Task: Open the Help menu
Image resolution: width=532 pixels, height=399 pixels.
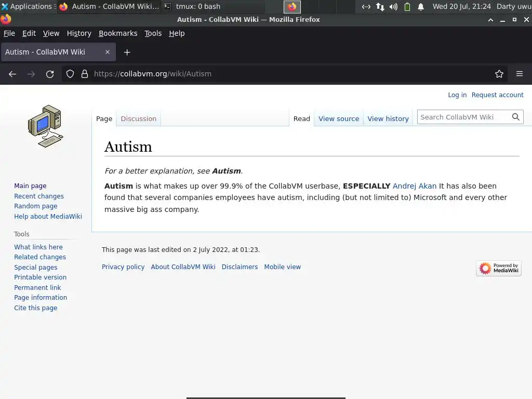Action: (177, 33)
